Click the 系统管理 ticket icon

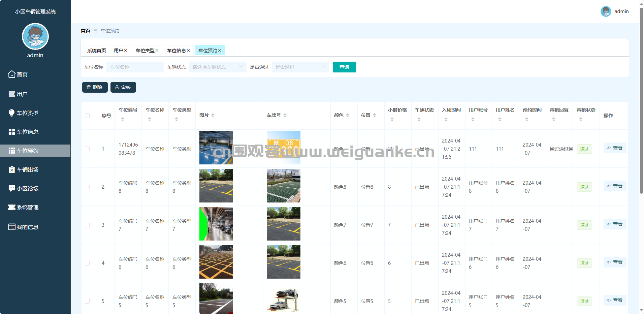point(12,207)
